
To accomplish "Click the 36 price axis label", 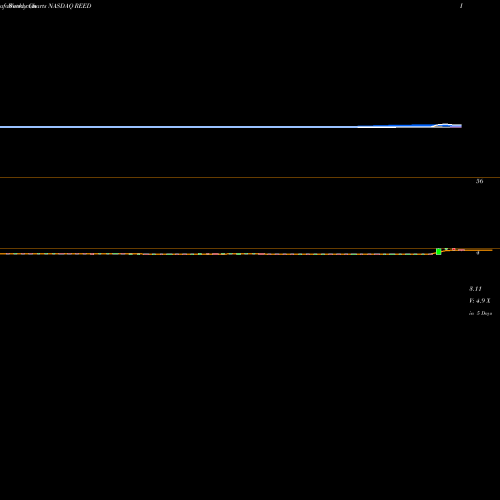I will coord(479,181).
